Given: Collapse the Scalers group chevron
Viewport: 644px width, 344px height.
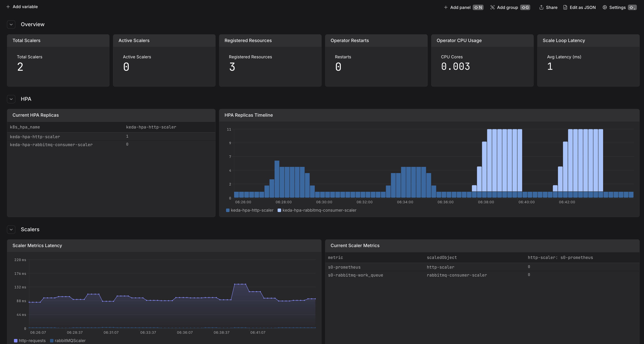Looking at the screenshot, I should point(11,229).
